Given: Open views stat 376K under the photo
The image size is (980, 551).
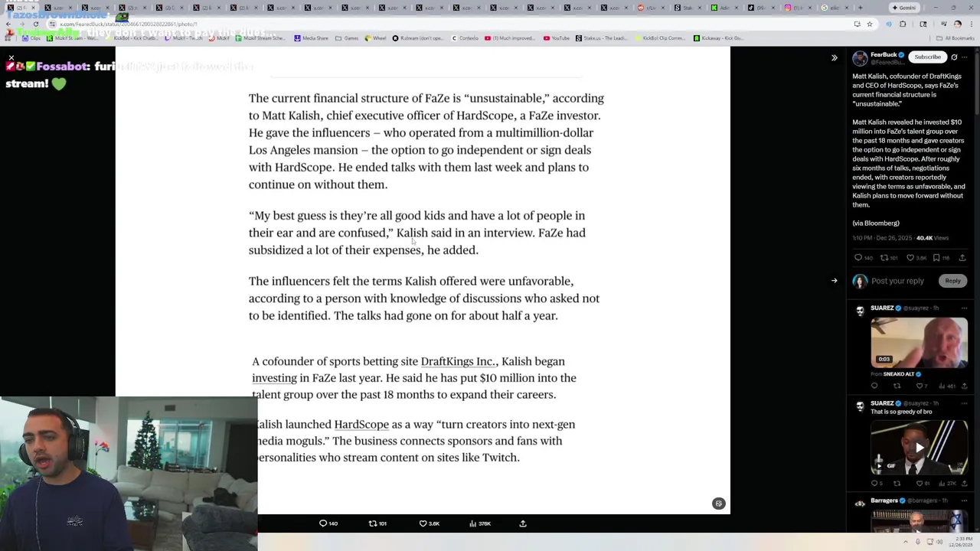Looking at the screenshot, I should [480, 523].
